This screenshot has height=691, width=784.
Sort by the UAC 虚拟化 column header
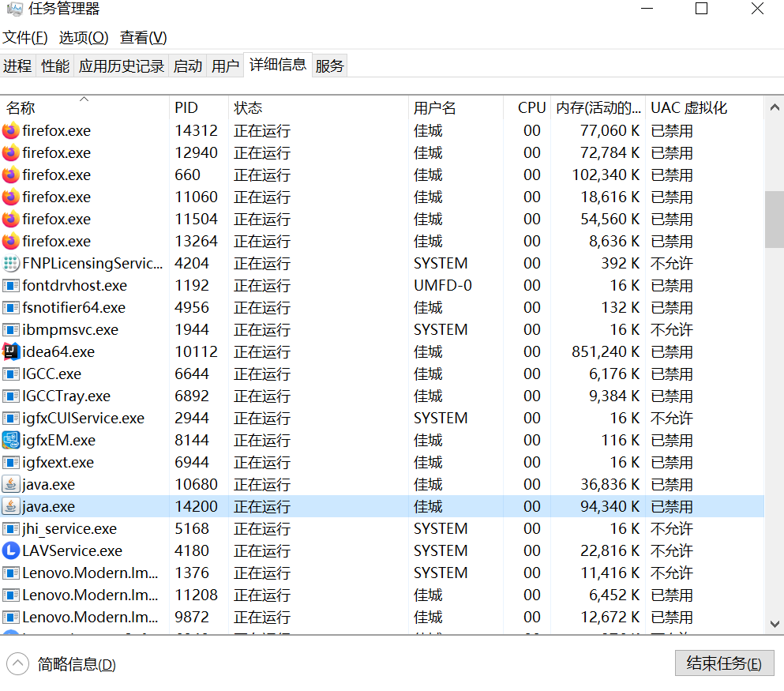pos(704,108)
